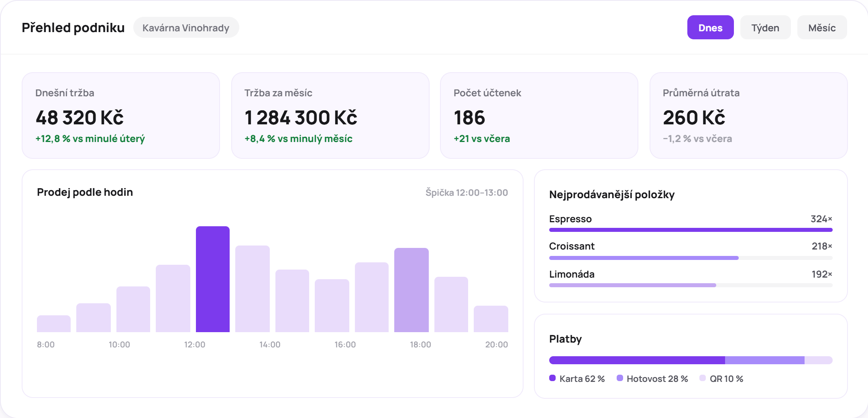Click the QR segment of payments bar
Image resolution: width=868 pixels, height=418 pixels.
[819, 360]
